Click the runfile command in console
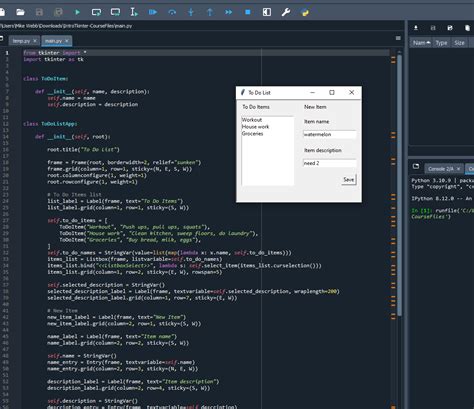The width and height of the screenshot is (474, 409). tap(442, 213)
